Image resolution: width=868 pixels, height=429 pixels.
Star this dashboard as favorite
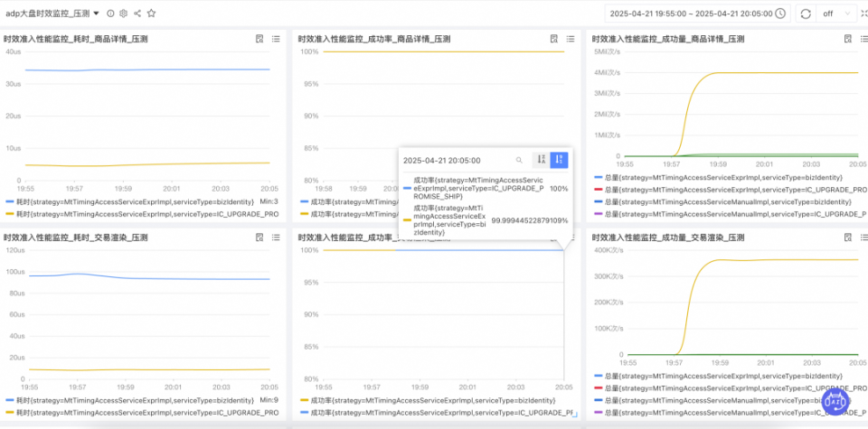pos(151,14)
